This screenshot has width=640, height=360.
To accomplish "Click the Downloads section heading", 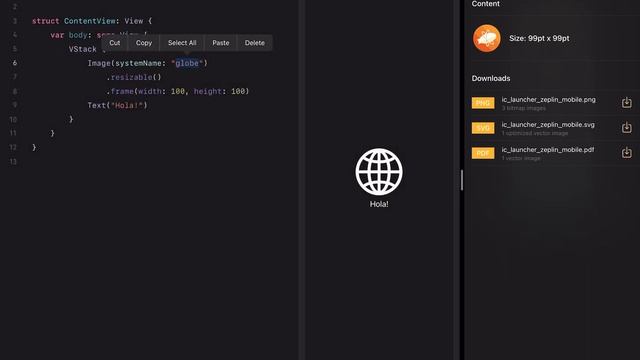I will pyautogui.click(x=491, y=78).
